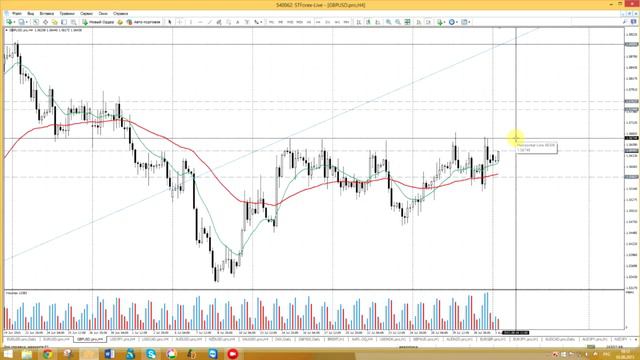This screenshot has width=640, height=360.
Task: Click the Новый ордер button
Action: point(98,22)
